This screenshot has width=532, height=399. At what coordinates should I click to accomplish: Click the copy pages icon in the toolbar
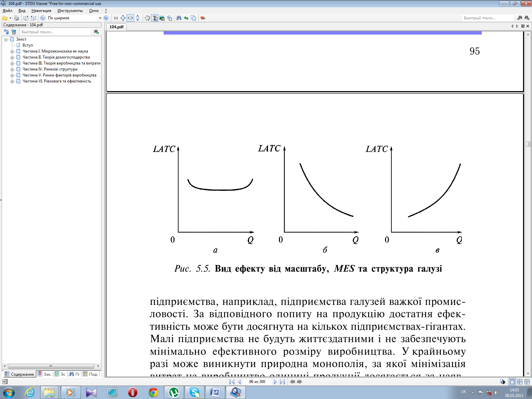pyautogui.click(x=194, y=18)
